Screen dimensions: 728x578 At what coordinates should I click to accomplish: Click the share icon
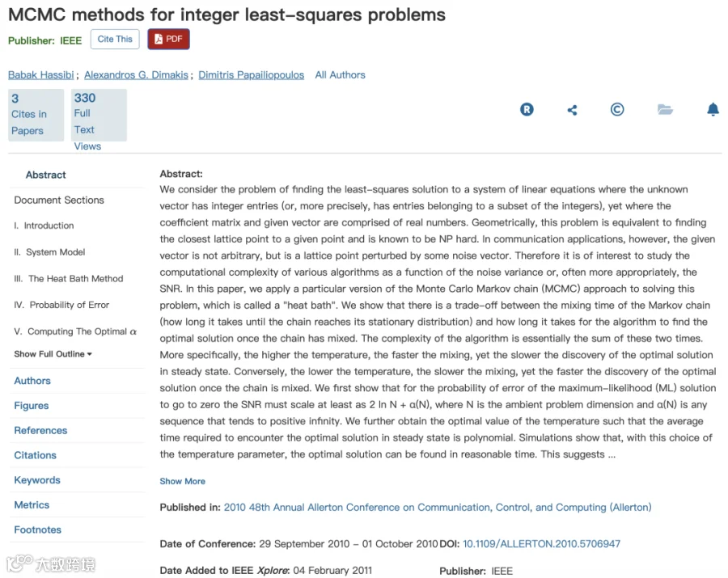pyautogui.click(x=572, y=110)
